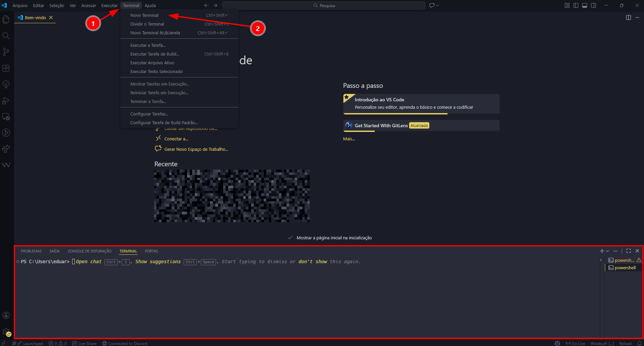
Task: Go forward with the navigation right arrow
Action: (215, 5)
